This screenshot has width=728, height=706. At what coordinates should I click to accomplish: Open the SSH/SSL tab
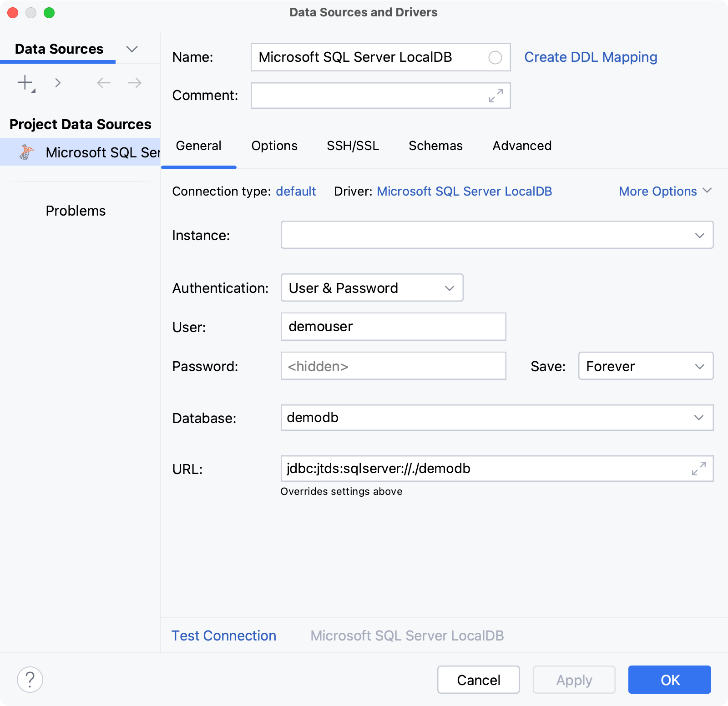coord(353,146)
